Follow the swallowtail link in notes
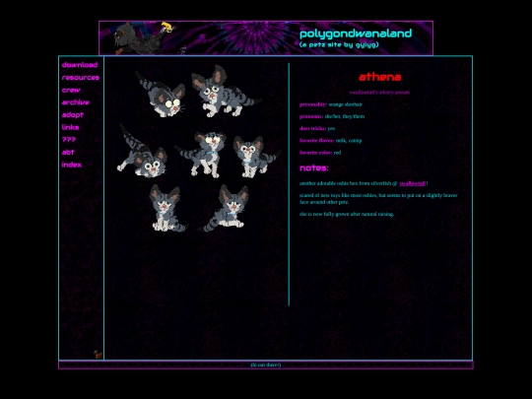 tap(412, 183)
